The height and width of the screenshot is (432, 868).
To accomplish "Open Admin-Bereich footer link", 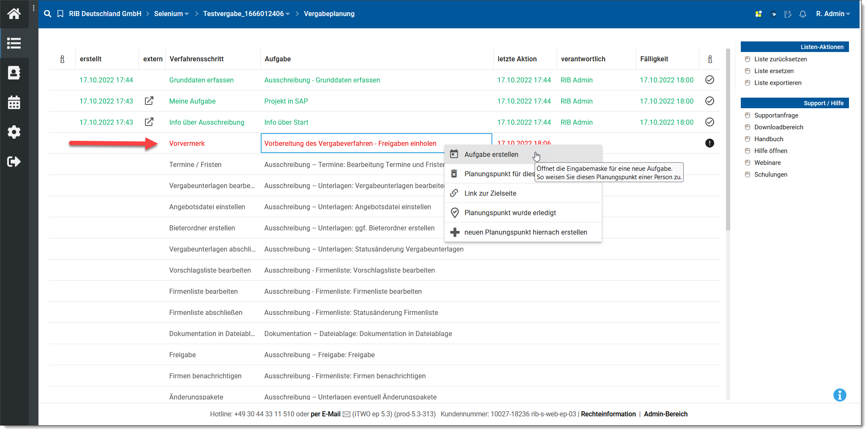I will coord(666,414).
